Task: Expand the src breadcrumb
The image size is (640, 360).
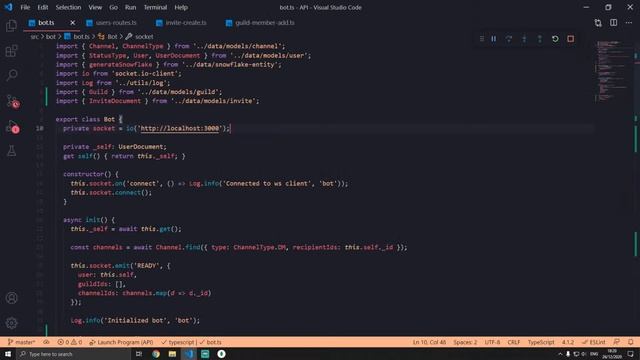Action: 34,37
